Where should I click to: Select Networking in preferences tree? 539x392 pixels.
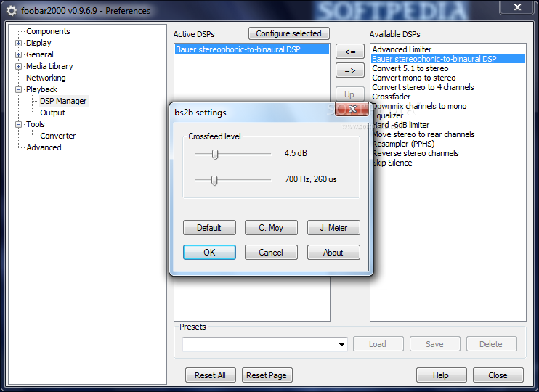pos(46,78)
